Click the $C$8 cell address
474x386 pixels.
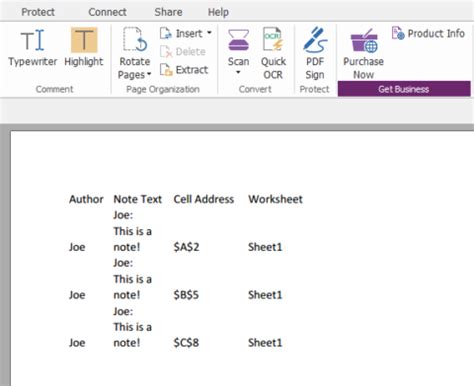click(x=186, y=343)
